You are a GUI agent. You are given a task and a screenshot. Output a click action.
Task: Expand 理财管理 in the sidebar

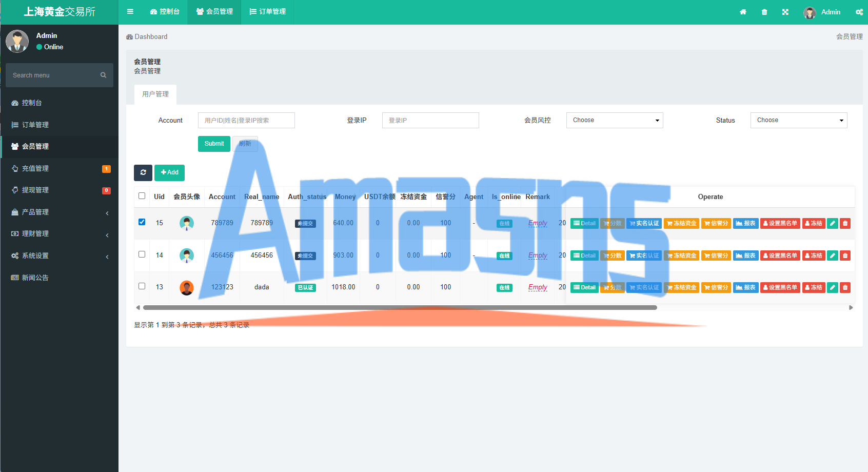pyautogui.click(x=60, y=233)
